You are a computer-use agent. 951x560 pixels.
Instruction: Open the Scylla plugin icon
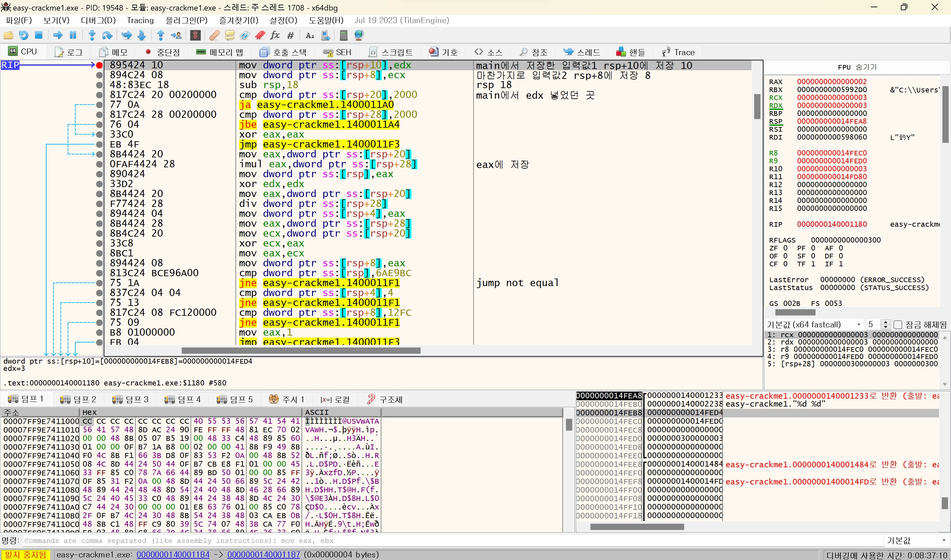click(195, 35)
